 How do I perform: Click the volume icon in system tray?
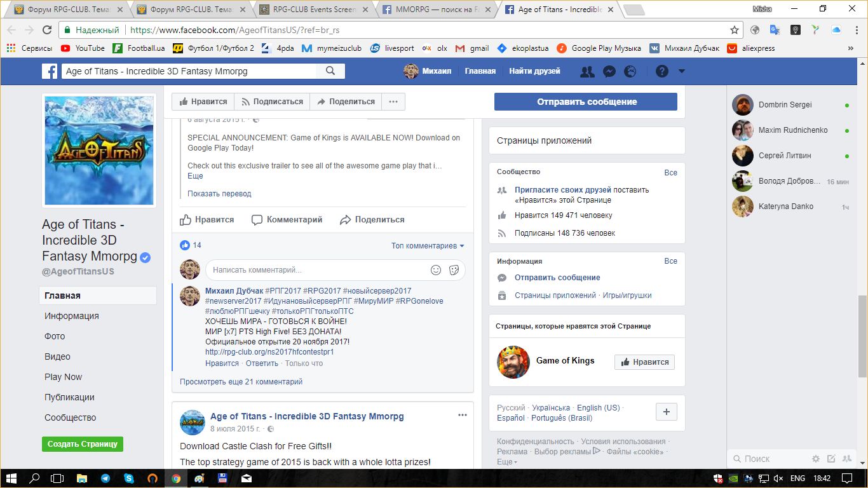(x=777, y=478)
